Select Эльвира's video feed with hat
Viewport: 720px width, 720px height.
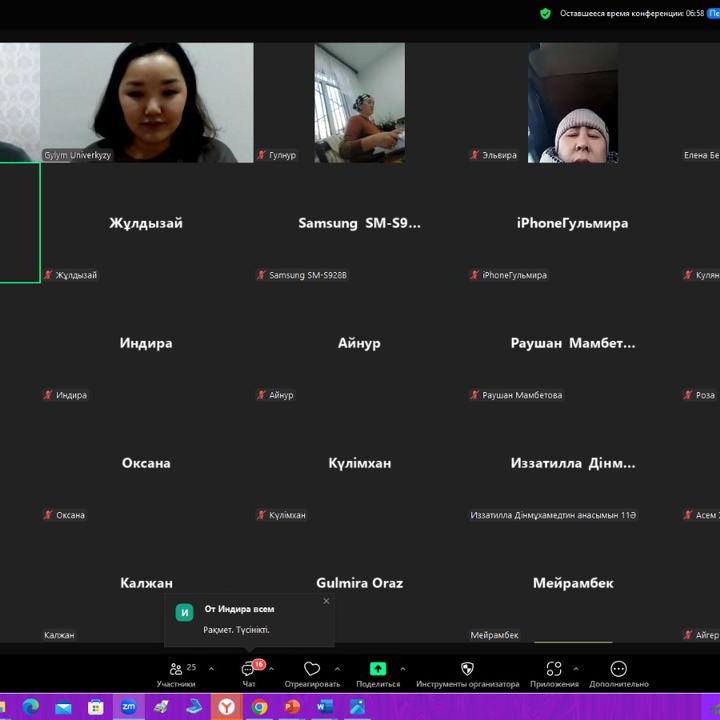click(573, 102)
